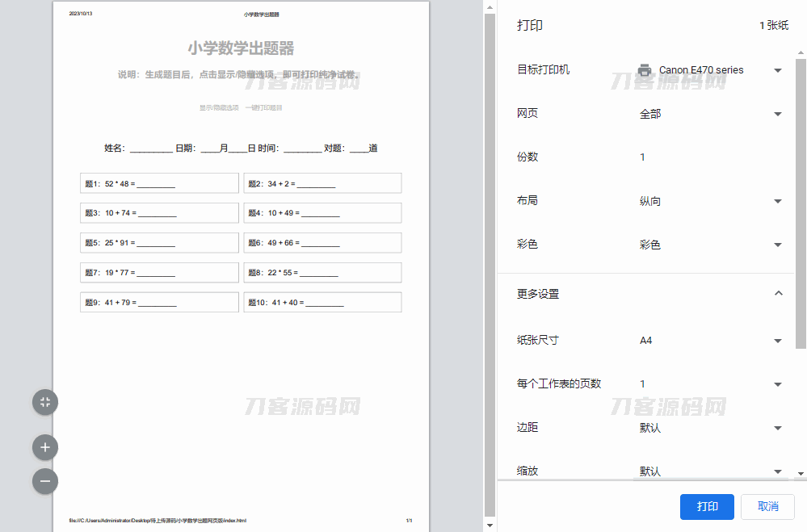Click the 份数 copies input field

(710, 157)
